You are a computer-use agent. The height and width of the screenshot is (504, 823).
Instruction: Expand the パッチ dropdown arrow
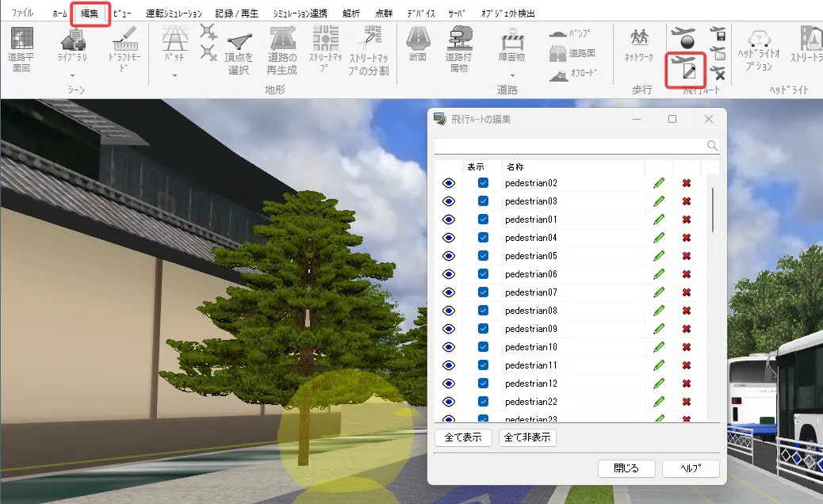tap(174, 75)
